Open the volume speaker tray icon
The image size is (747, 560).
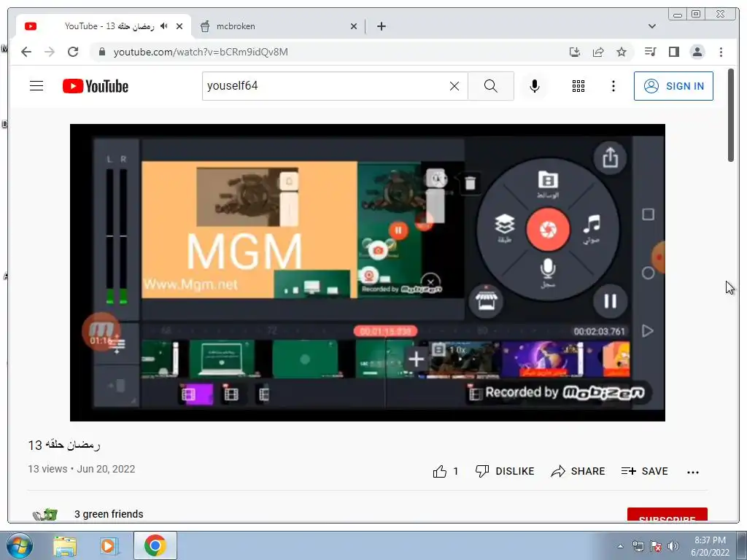click(673, 546)
